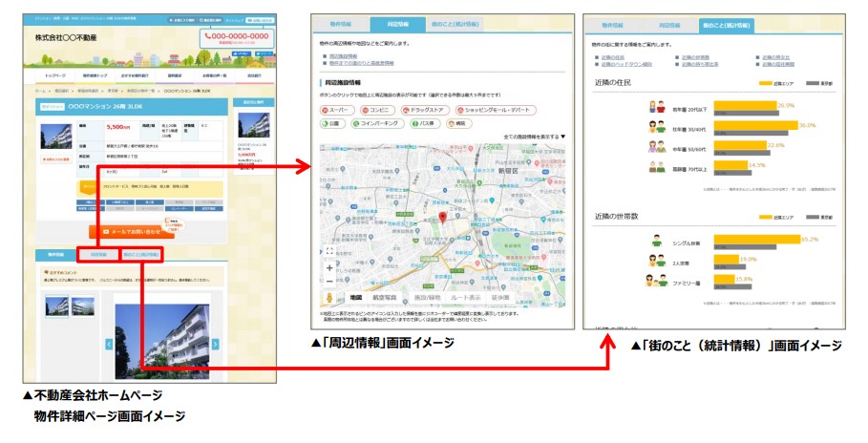Screen dimensions: 868x443
Task: Toggle the コンビニ facility button
Action: [x=378, y=110]
